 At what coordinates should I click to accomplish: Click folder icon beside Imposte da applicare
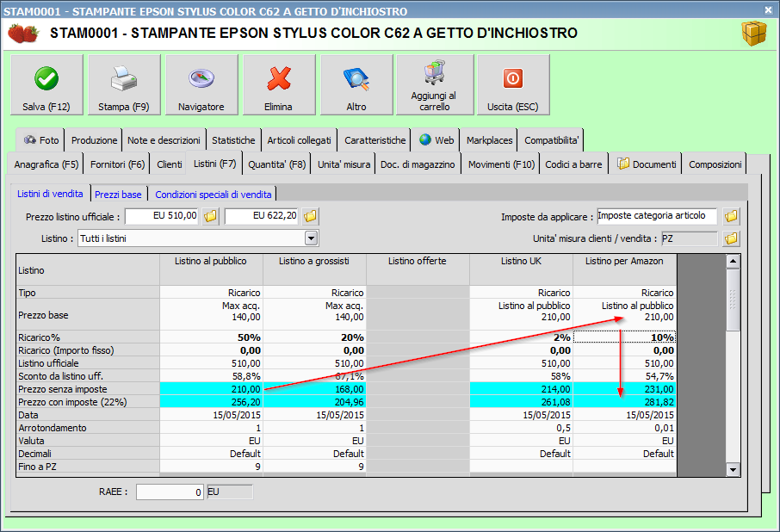coord(731,216)
